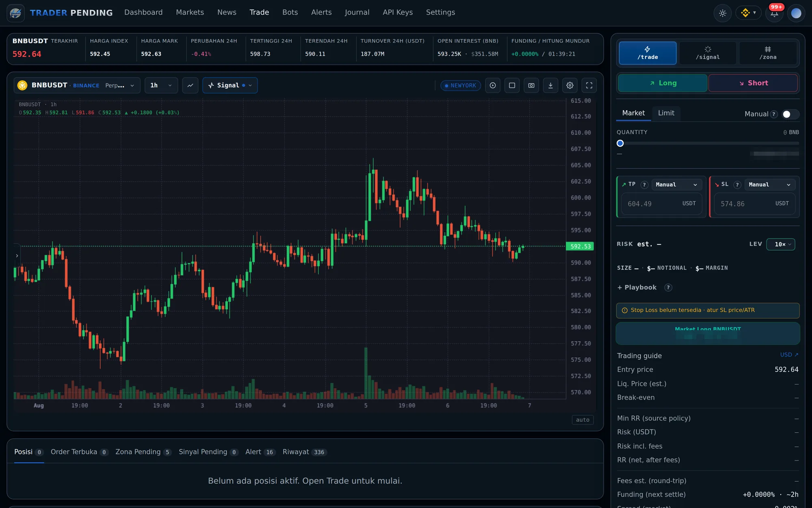Click the square layout chart icon
This screenshot has height=508, width=812.
(x=512, y=85)
